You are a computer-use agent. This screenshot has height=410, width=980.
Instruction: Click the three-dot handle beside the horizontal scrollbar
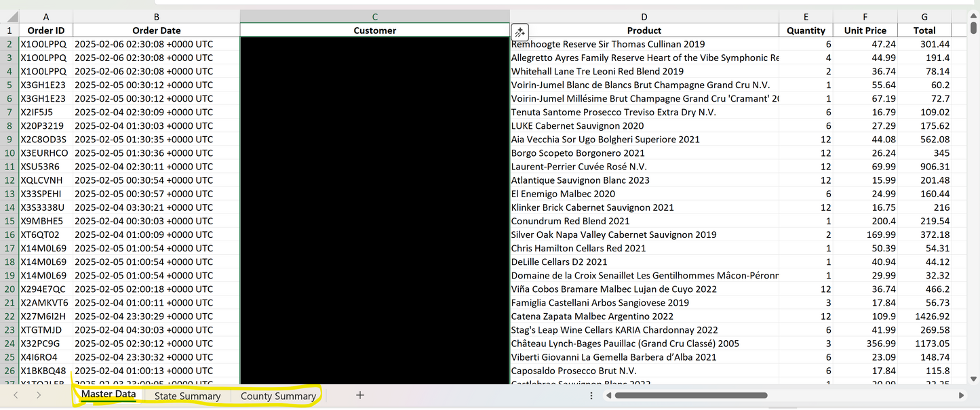pyautogui.click(x=591, y=395)
